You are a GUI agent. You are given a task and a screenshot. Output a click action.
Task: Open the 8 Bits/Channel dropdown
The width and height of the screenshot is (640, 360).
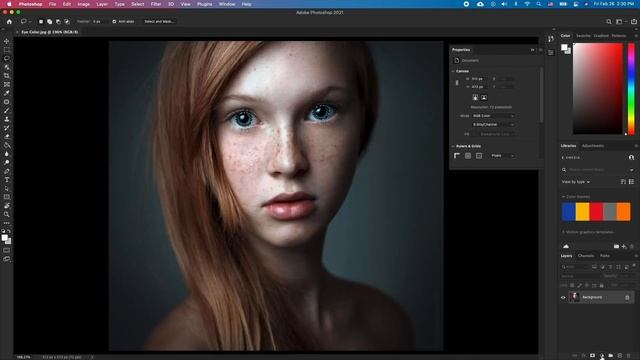point(493,124)
